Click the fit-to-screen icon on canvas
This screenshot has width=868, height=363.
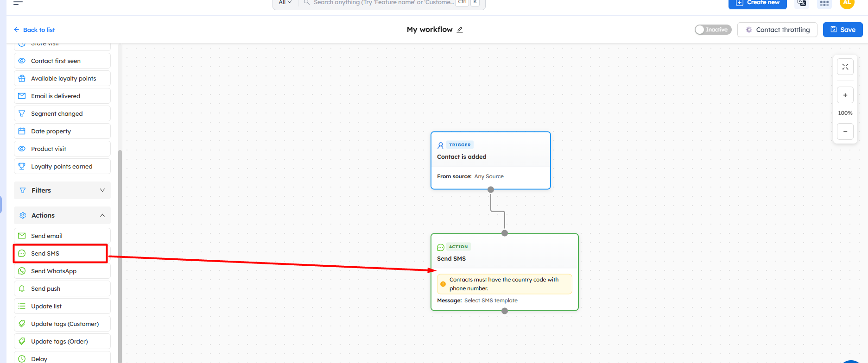coord(845,67)
